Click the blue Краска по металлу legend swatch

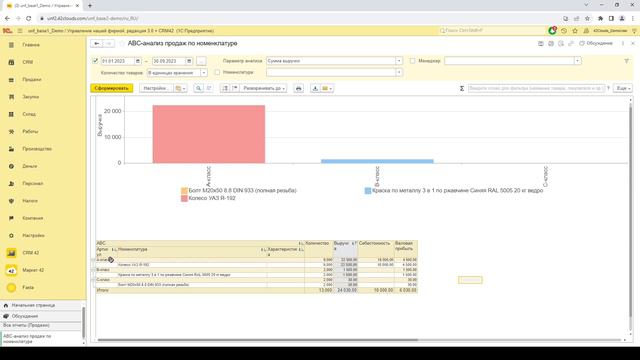[368, 191]
